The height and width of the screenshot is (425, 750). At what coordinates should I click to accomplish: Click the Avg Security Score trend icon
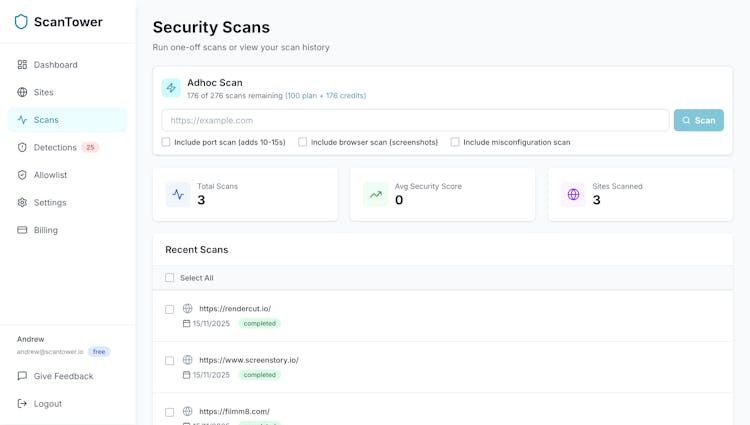[375, 194]
